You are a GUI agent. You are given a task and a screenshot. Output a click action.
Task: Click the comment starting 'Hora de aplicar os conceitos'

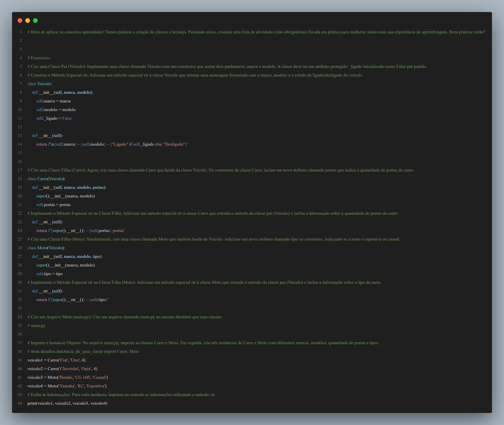tap(256, 32)
